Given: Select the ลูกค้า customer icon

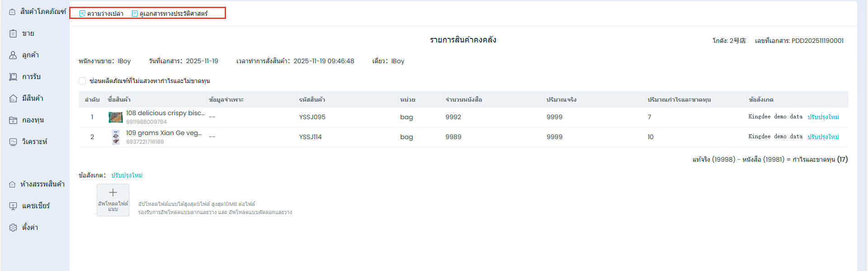Looking at the screenshot, I should coord(13,55).
